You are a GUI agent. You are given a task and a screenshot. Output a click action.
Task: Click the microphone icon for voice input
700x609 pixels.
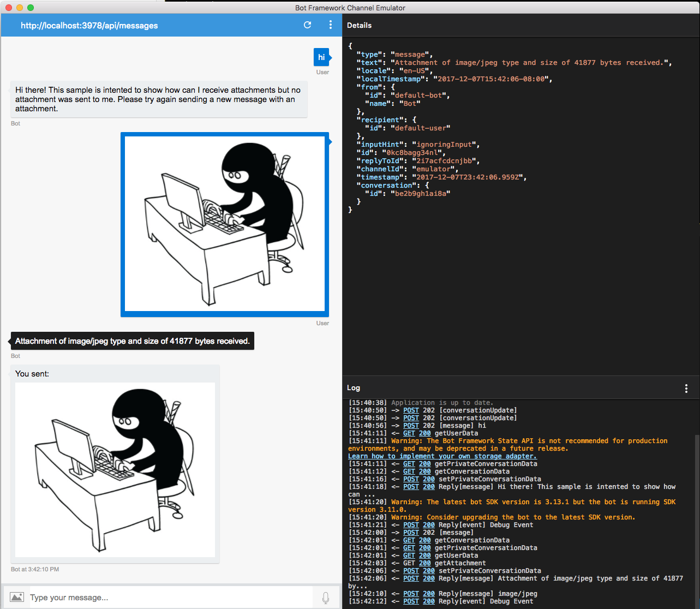[x=326, y=598]
